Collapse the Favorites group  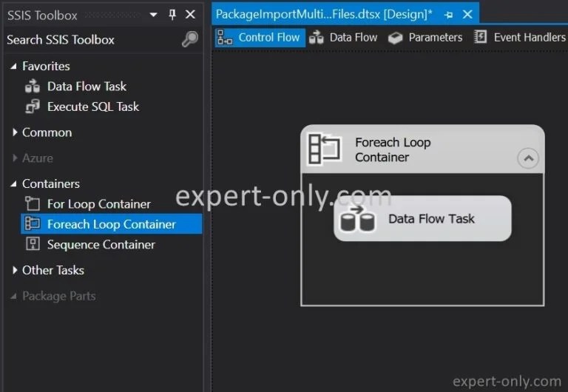[14, 67]
